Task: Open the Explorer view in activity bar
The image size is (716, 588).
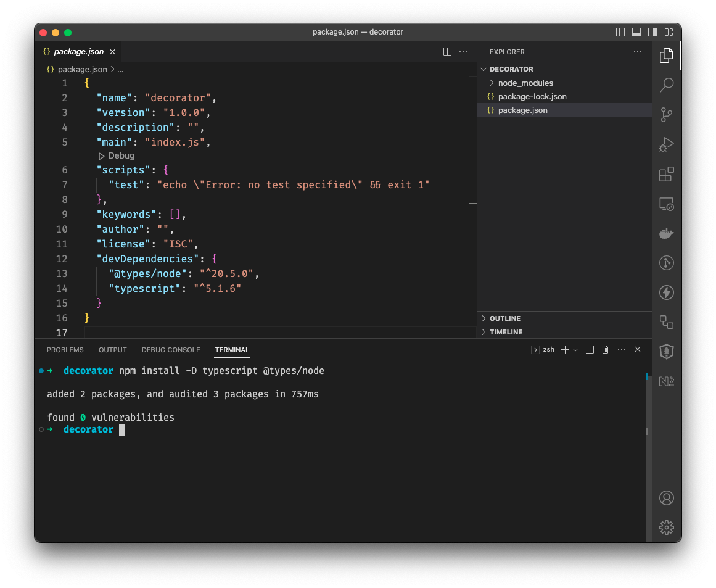Action: 666,56
